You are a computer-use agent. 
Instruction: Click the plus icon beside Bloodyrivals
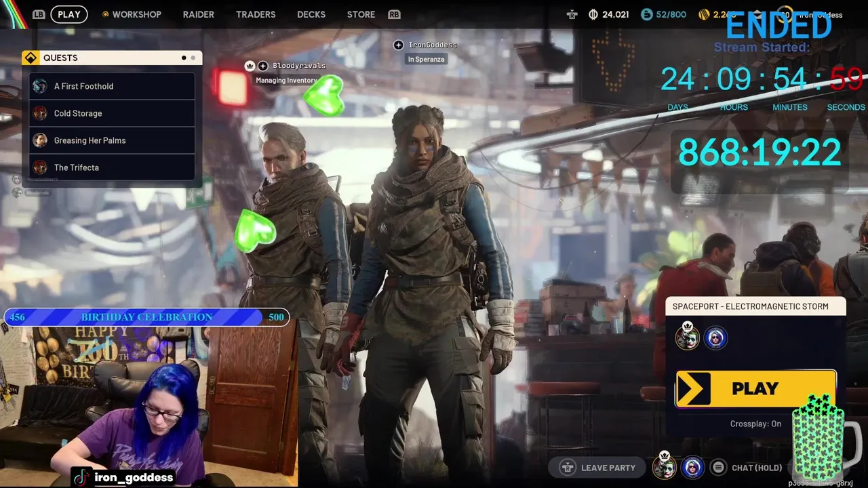click(262, 66)
